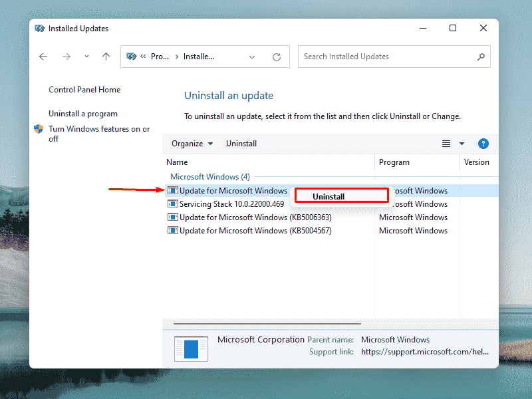Click the Microsoft Windows (4) group header

[x=209, y=176]
